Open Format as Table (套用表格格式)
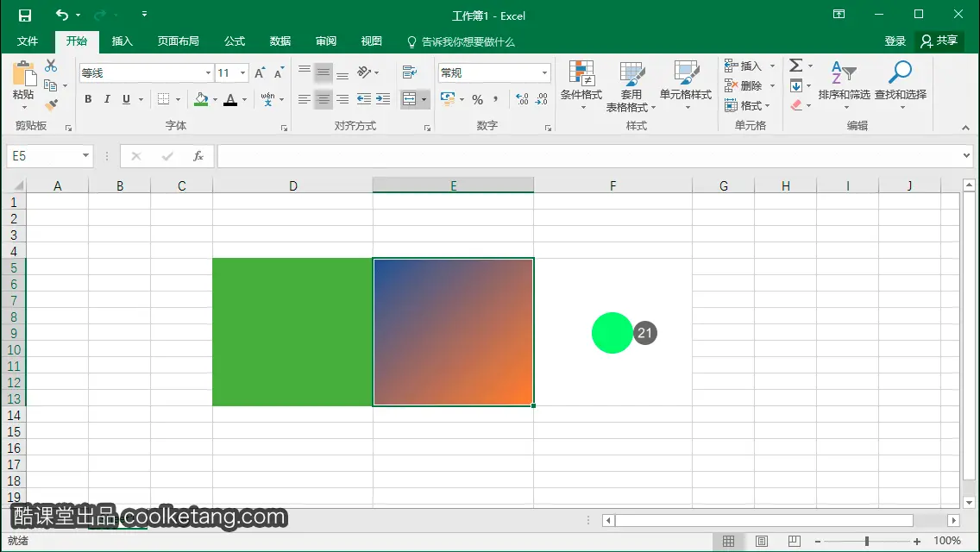Screen dimensions: 980x552 pos(631,85)
